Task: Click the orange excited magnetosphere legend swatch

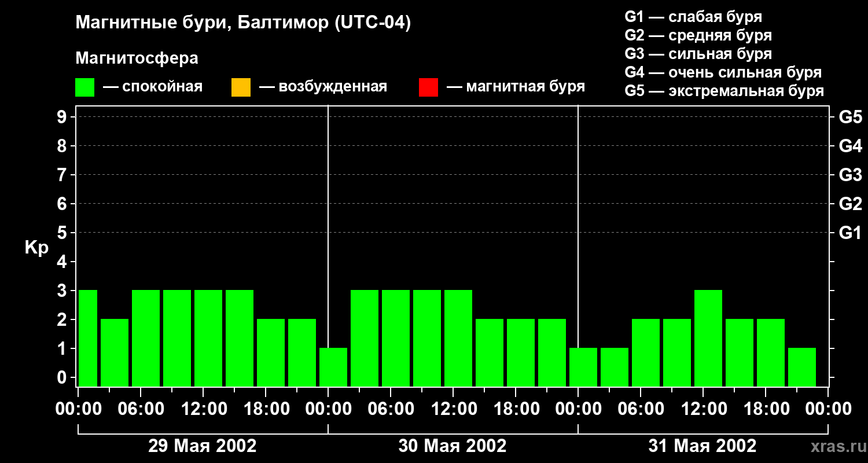Action: [241, 87]
